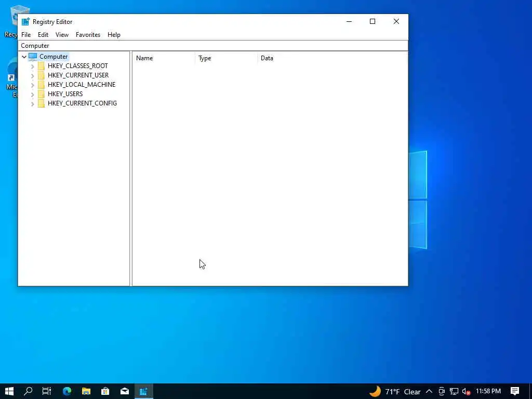Click the muted volume tray icon
Image resolution: width=532 pixels, height=399 pixels.
click(x=467, y=392)
